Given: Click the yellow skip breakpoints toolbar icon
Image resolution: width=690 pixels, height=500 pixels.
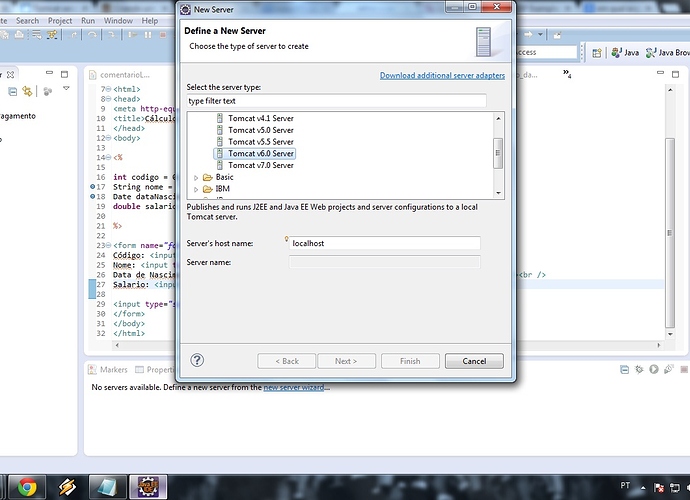Looking at the screenshot, I should [x=52, y=35].
